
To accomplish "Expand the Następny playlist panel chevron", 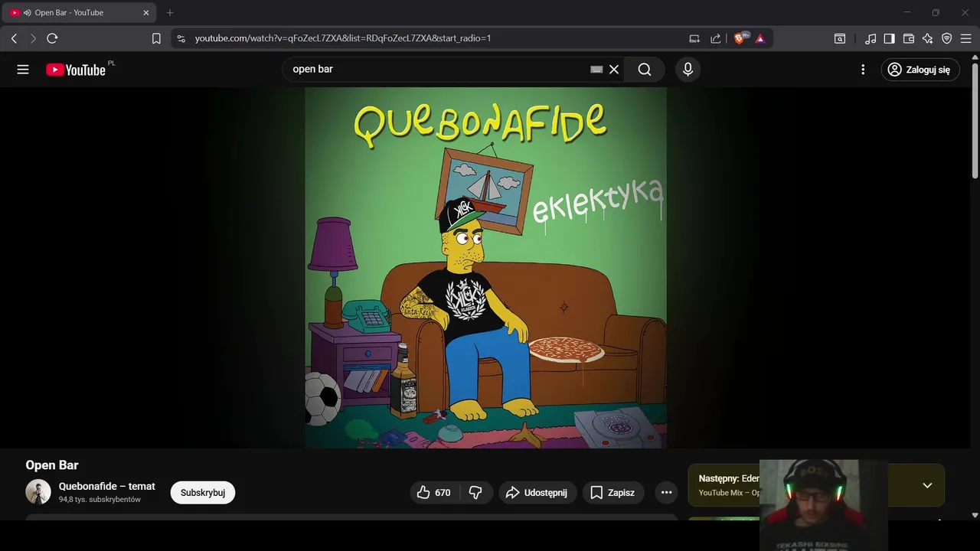I will tap(927, 485).
